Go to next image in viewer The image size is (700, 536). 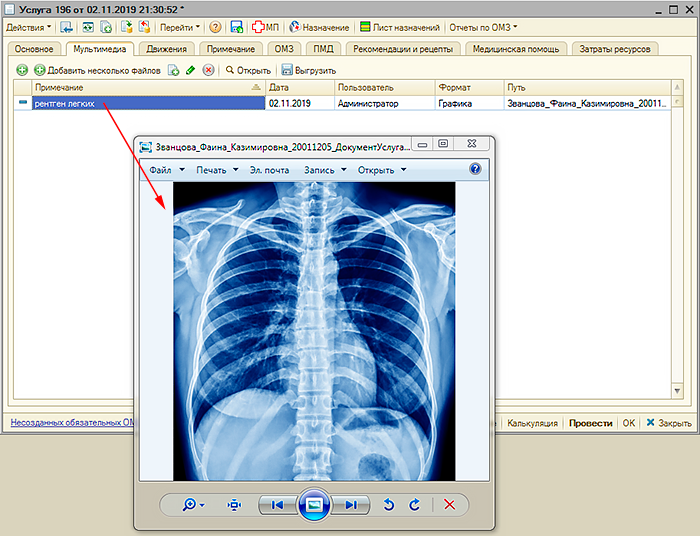tap(350, 506)
